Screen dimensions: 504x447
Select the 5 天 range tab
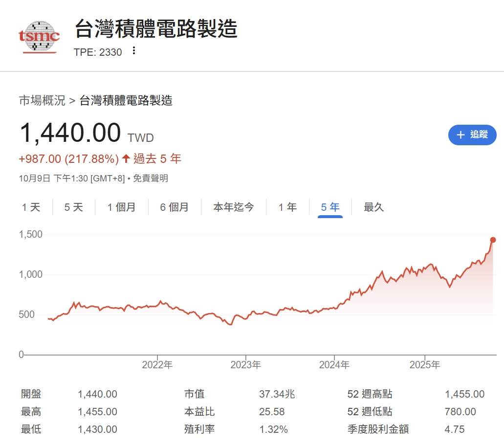(x=74, y=207)
